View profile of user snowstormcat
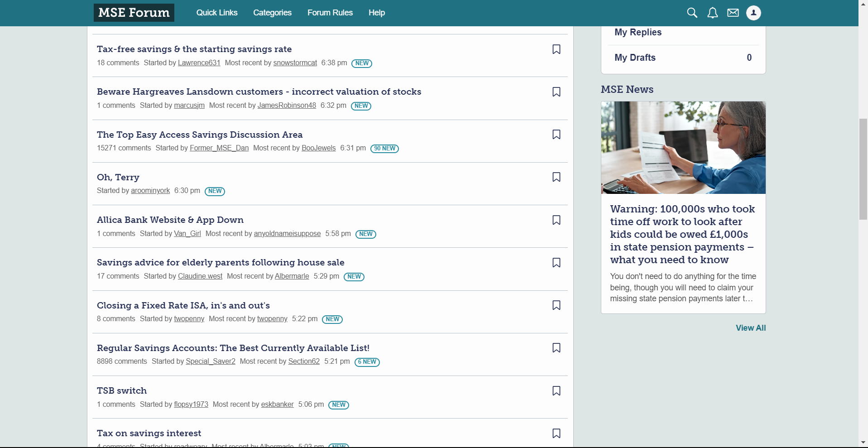This screenshot has height=448, width=868. [x=295, y=63]
